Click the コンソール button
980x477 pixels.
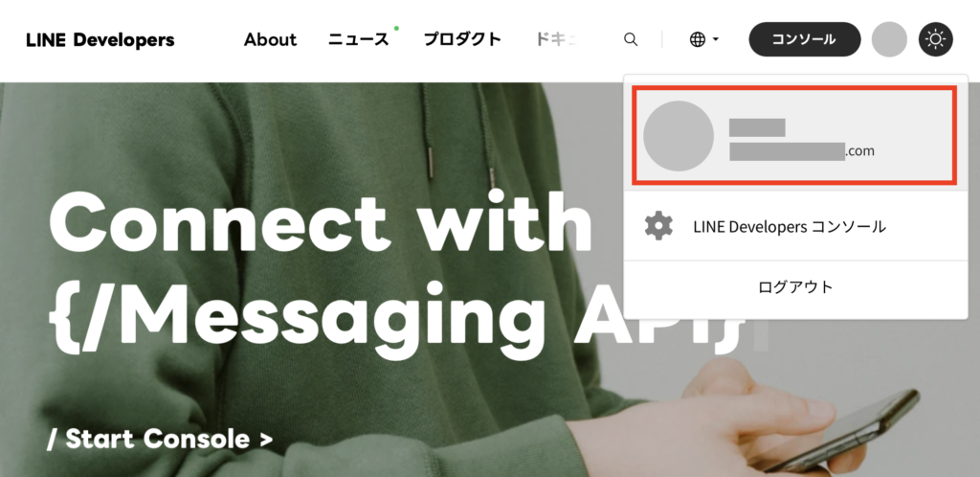tap(804, 39)
